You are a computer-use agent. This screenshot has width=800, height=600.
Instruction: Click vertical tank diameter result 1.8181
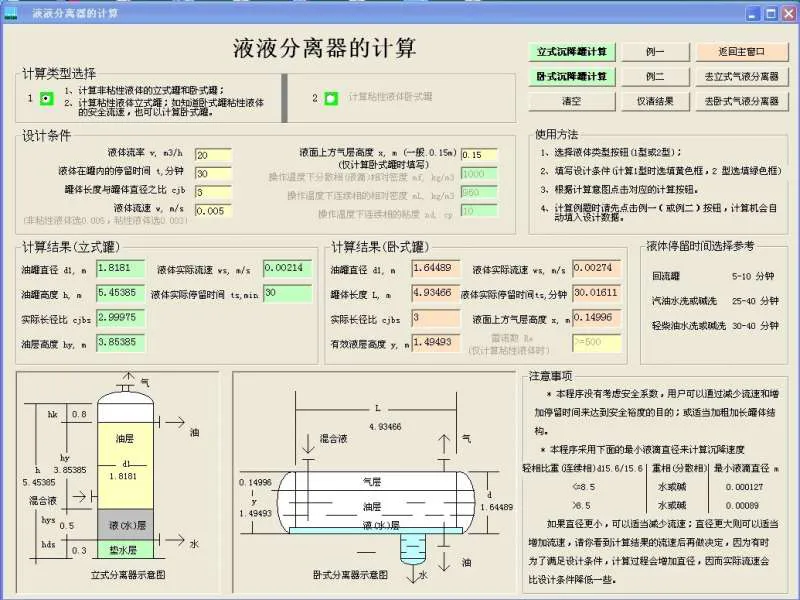click(x=120, y=268)
